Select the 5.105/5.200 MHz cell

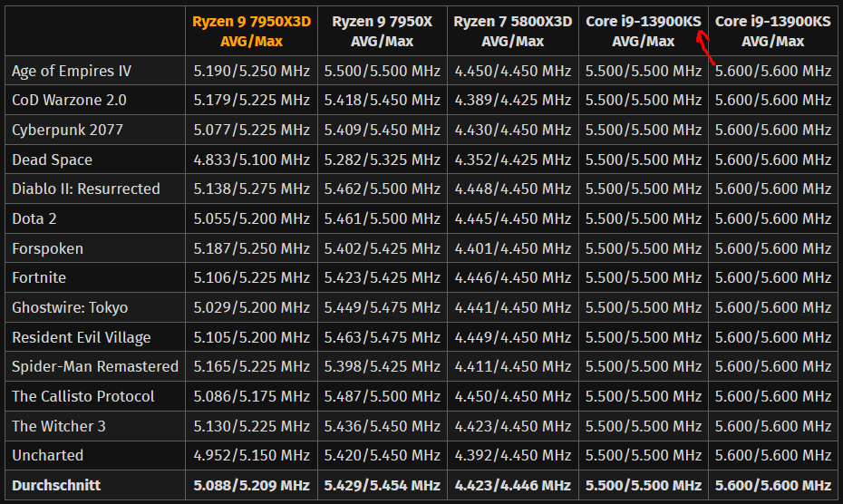[252, 337]
